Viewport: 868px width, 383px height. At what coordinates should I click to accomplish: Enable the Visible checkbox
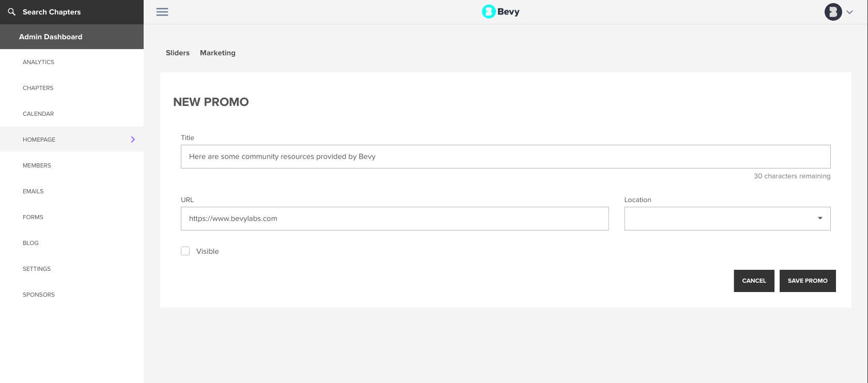185,251
